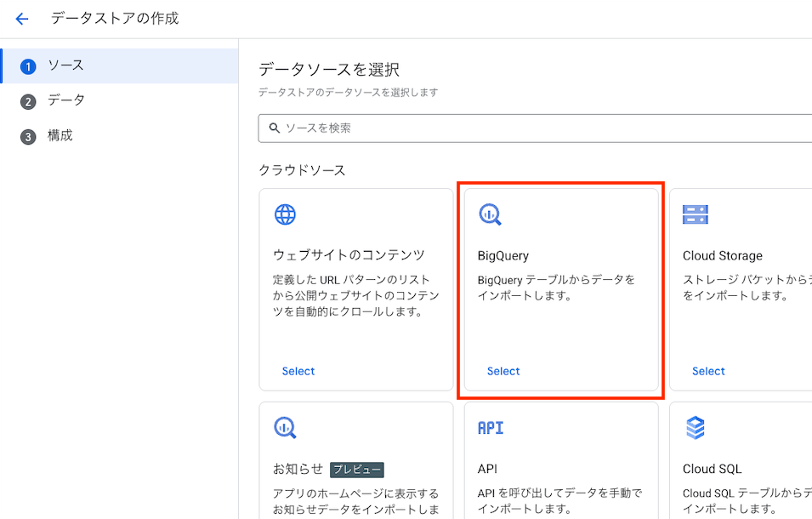Click the BigQuery card title
The height and width of the screenshot is (519, 812).
(x=503, y=256)
